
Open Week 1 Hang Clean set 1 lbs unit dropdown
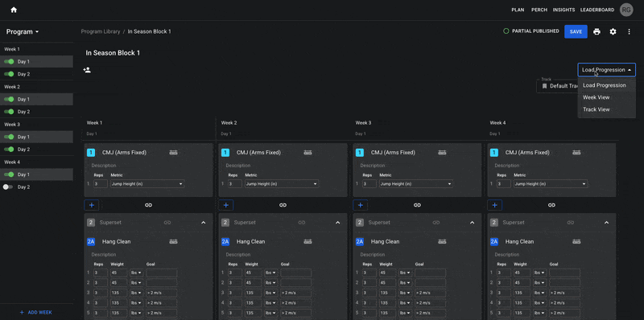pos(137,273)
